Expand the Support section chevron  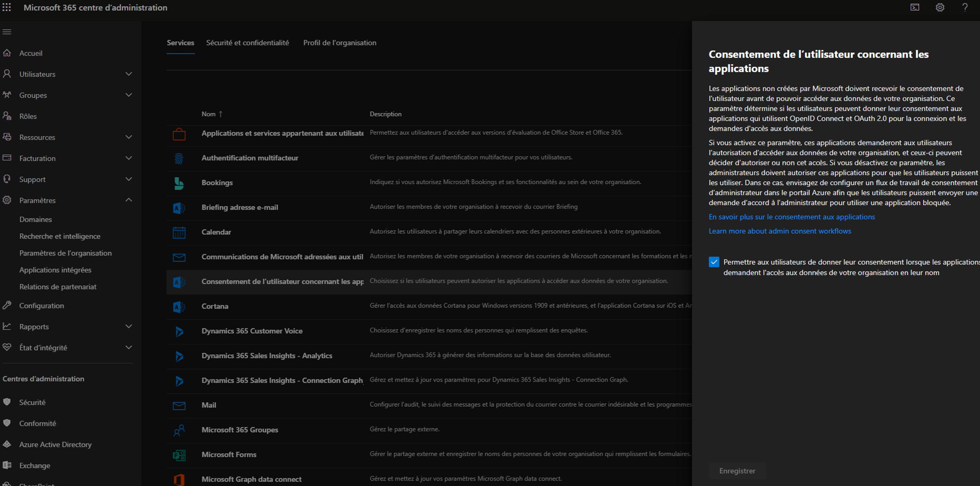point(129,179)
